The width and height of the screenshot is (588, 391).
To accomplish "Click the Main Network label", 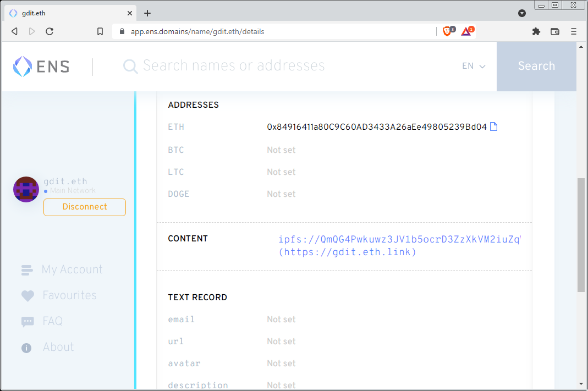I will (x=73, y=191).
